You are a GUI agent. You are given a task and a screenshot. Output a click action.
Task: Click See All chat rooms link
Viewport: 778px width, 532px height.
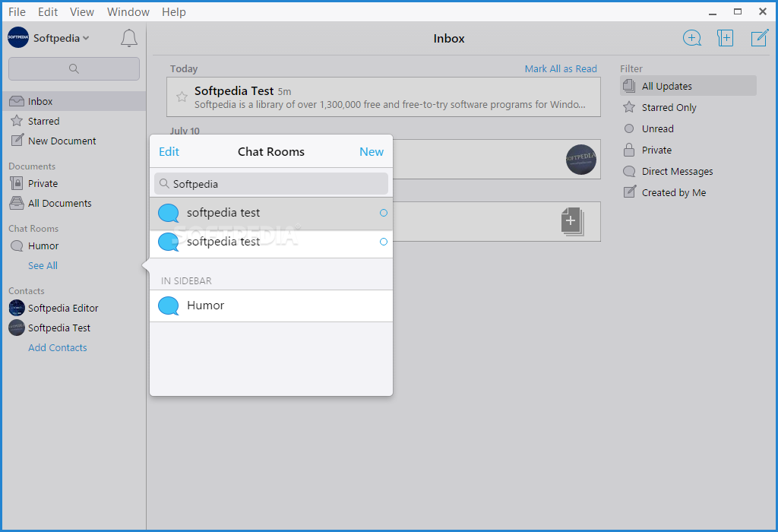coord(43,265)
